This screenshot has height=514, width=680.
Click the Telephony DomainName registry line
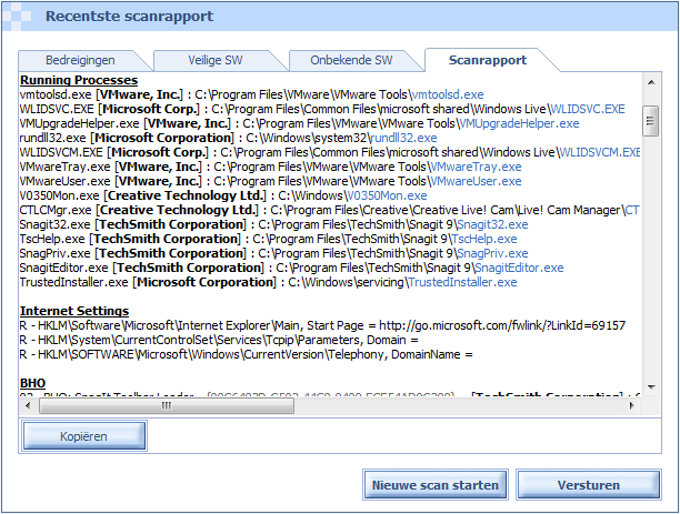click(246, 354)
